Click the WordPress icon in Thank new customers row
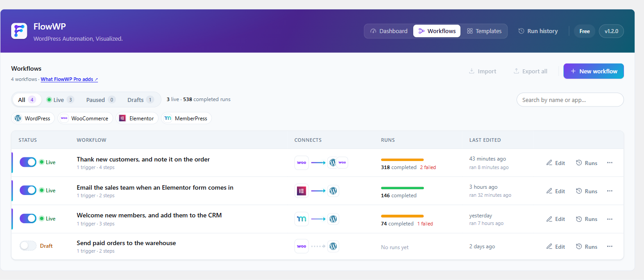This screenshot has width=644, height=280. (x=332, y=163)
